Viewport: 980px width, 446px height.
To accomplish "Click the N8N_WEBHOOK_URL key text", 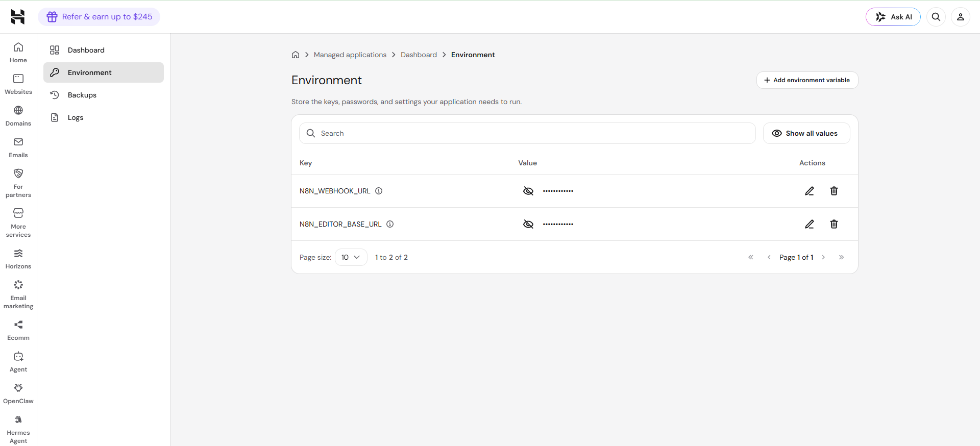I will 335,191.
